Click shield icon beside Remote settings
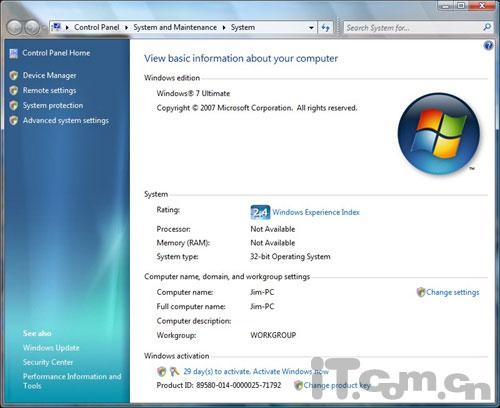 tap(14, 90)
